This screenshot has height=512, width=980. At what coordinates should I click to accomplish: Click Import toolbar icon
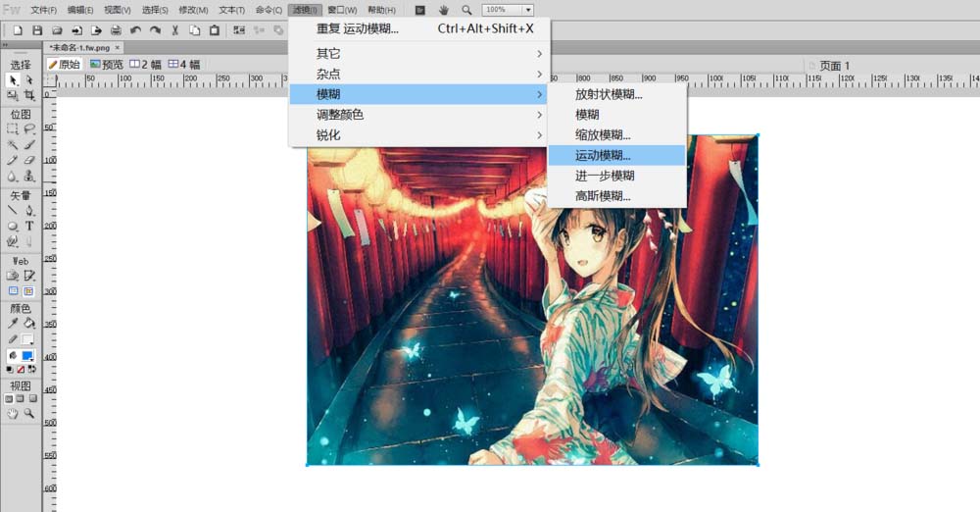point(76,30)
